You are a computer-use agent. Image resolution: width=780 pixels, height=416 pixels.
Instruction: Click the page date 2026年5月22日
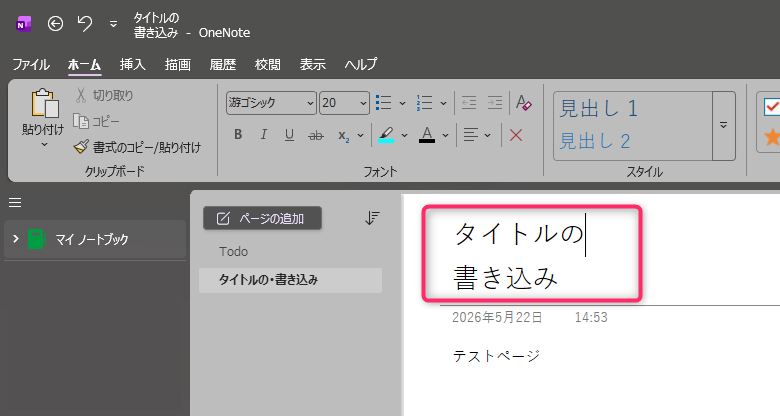pyautogui.click(x=496, y=317)
